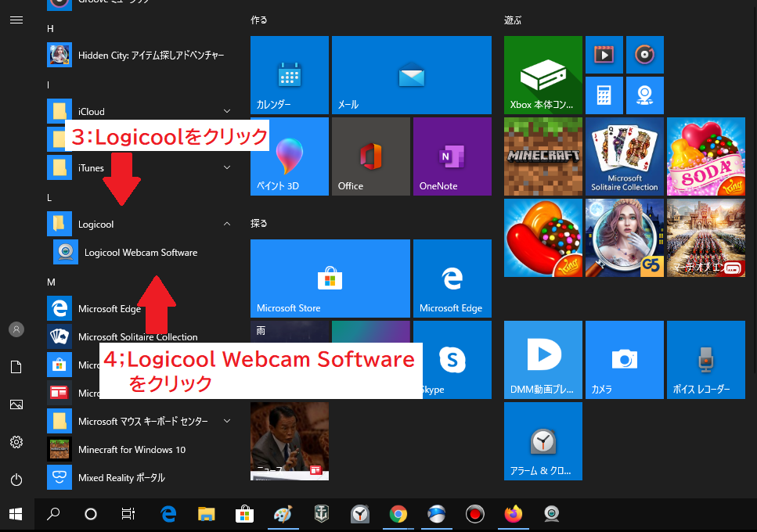Image resolution: width=757 pixels, height=532 pixels.
Task: Select the 探る tile group heading
Action: coord(259,223)
